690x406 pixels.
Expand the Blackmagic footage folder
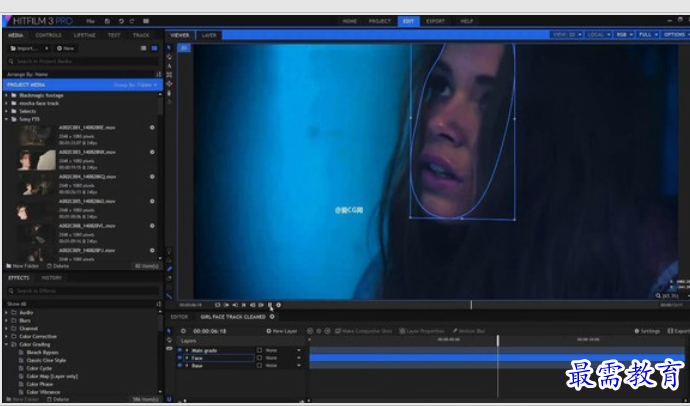click(6, 95)
